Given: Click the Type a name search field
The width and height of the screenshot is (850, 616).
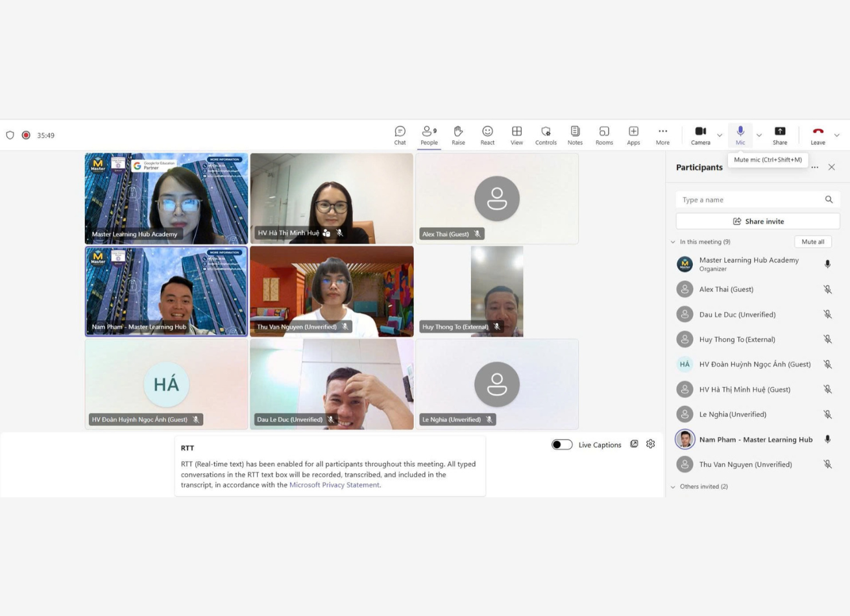Looking at the screenshot, I should click(749, 200).
